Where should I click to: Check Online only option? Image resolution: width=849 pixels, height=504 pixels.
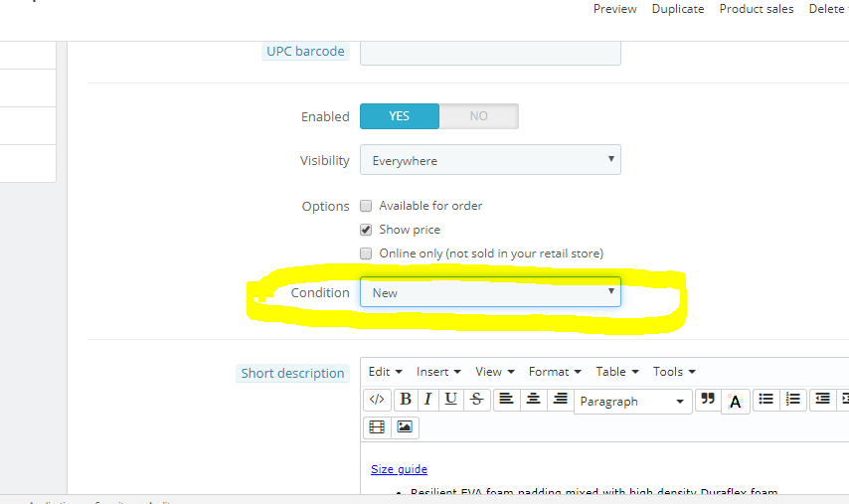(366, 253)
